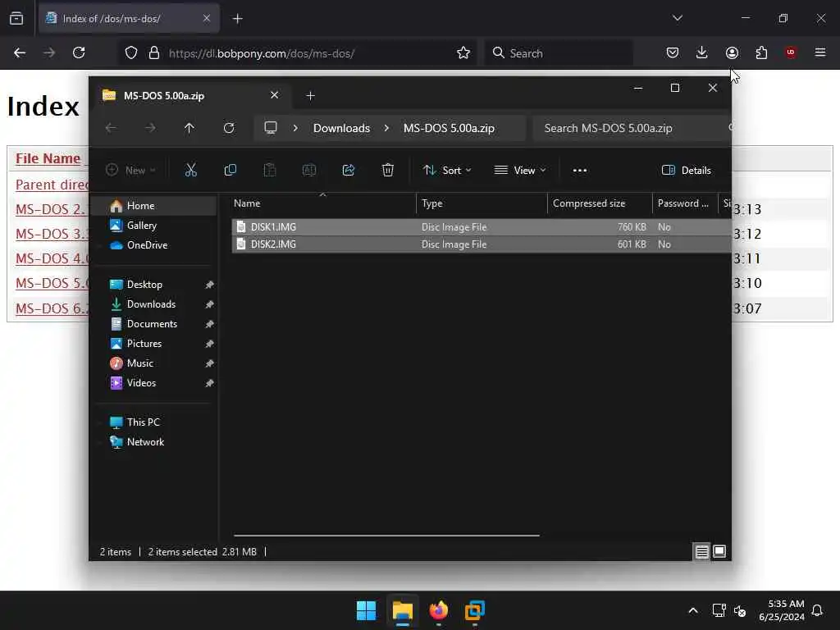This screenshot has height=630, width=840.
Task: Reload the Firefox page
Action: pos(79,52)
